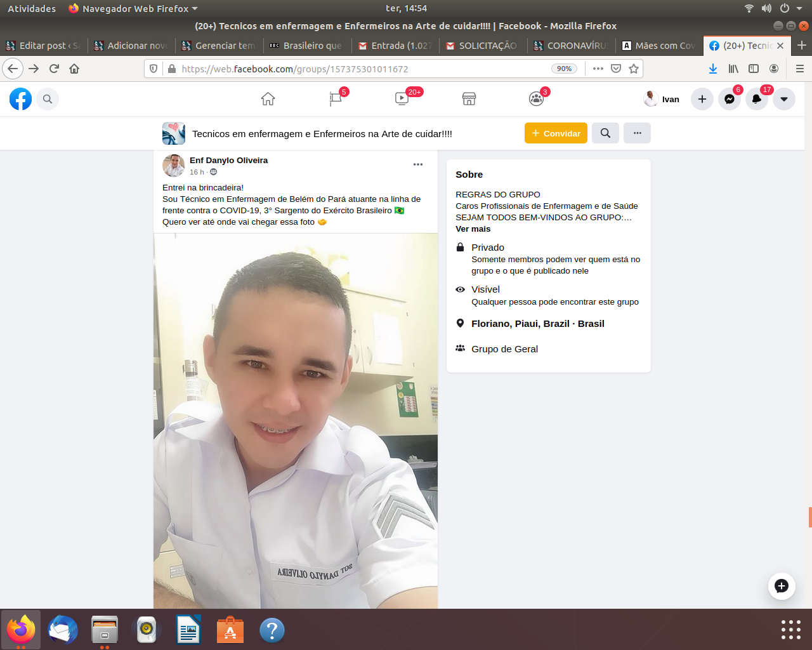
Task: Switch to the CORONAVÍRUS browser tab
Action: click(x=570, y=46)
